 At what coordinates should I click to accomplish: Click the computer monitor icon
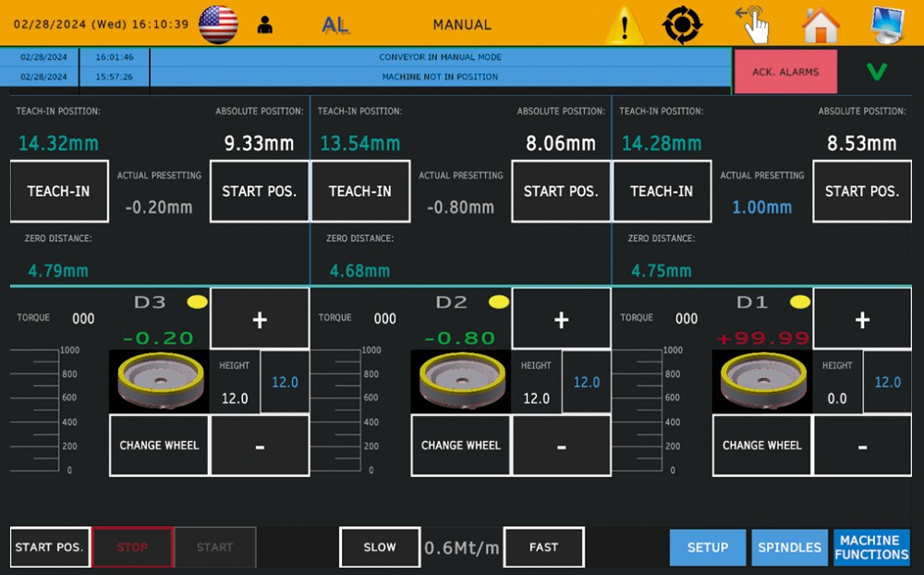click(x=888, y=25)
